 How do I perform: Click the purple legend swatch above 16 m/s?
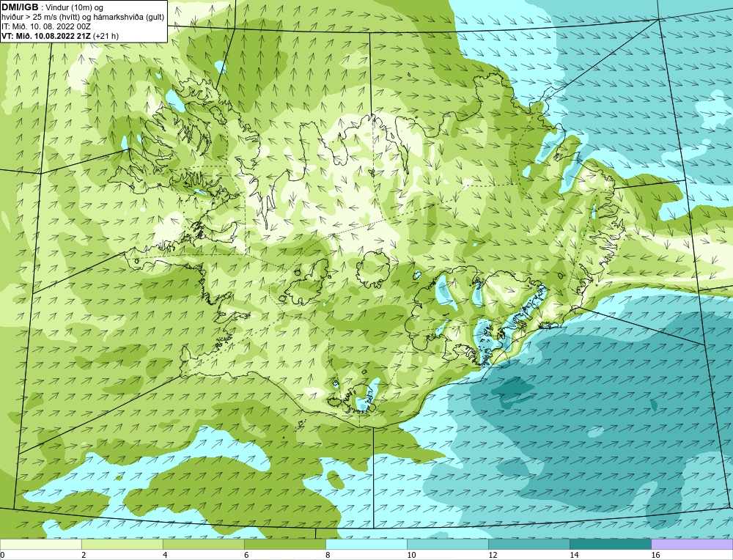(692, 544)
